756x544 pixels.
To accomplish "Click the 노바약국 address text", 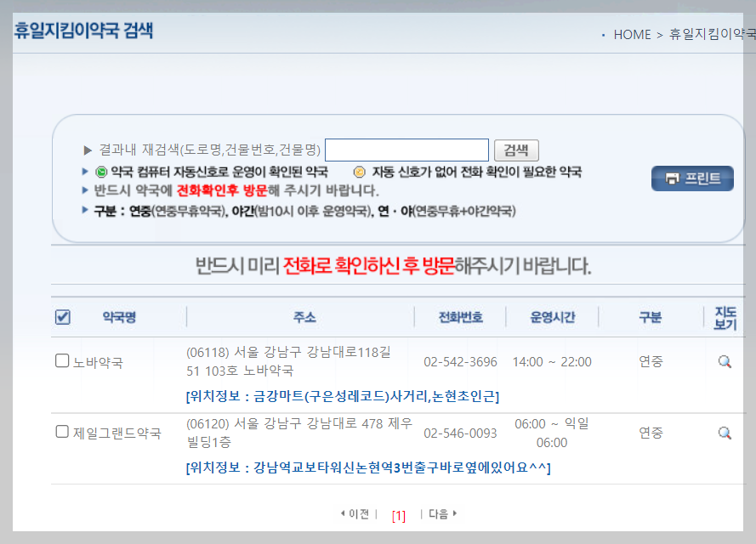I will [x=288, y=361].
